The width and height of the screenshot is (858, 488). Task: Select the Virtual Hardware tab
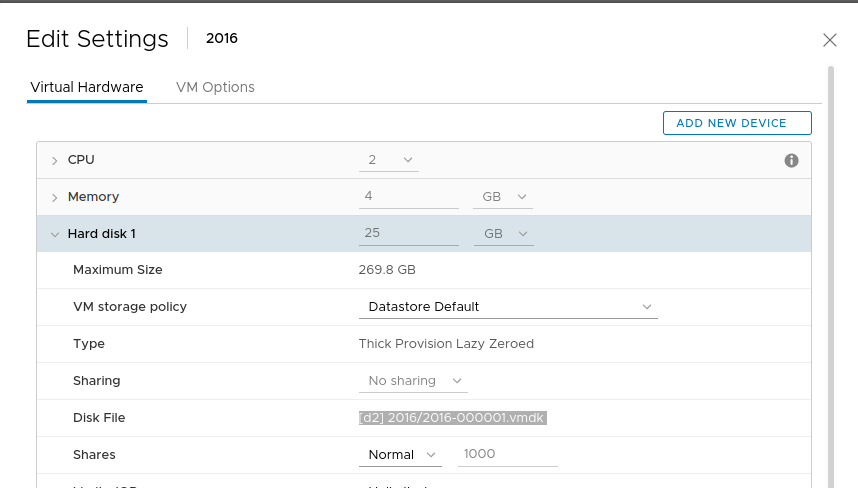point(87,87)
